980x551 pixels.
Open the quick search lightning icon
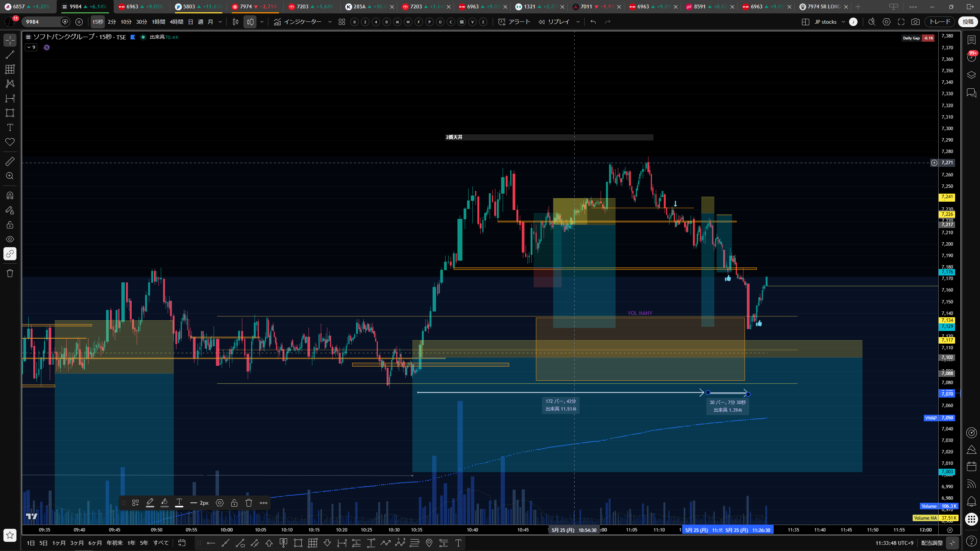[x=872, y=22]
